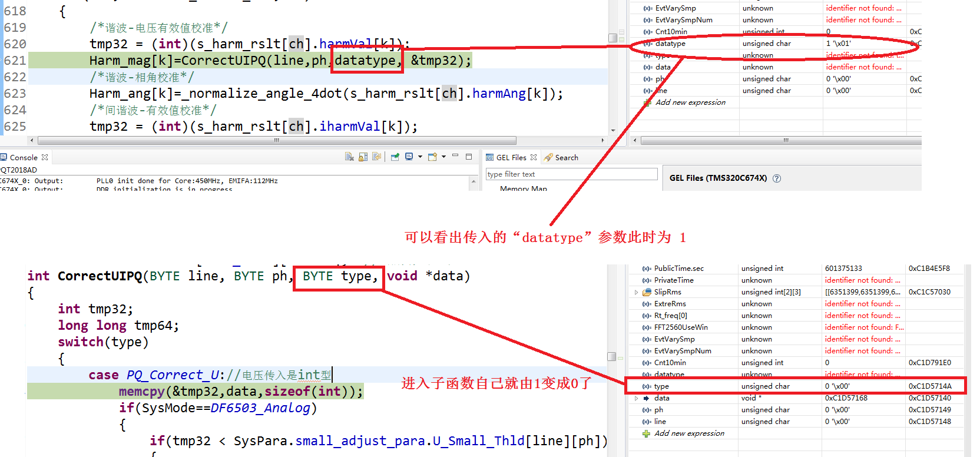Toggle word wrap icon in the Console toolbar

(376, 157)
